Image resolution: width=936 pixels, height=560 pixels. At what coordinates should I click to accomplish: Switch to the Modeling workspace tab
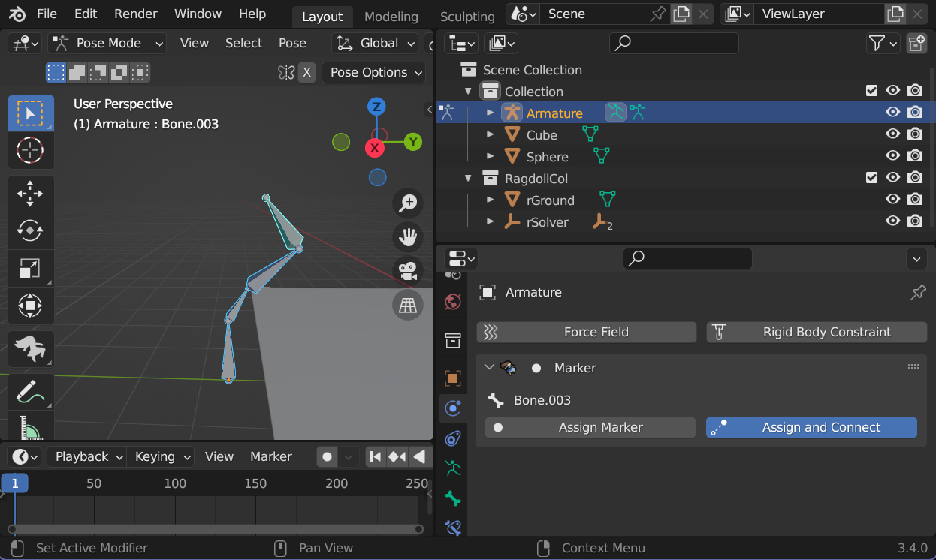pos(391,17)
